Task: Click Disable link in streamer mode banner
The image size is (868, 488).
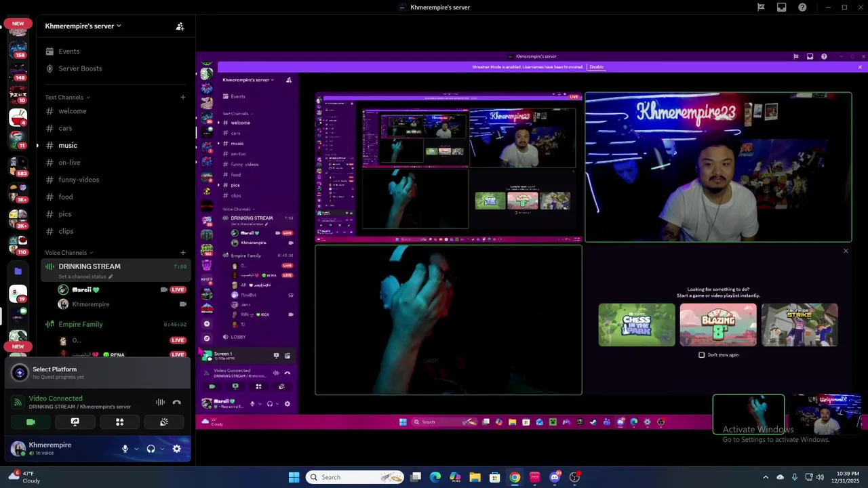Action: pos(596,67)
